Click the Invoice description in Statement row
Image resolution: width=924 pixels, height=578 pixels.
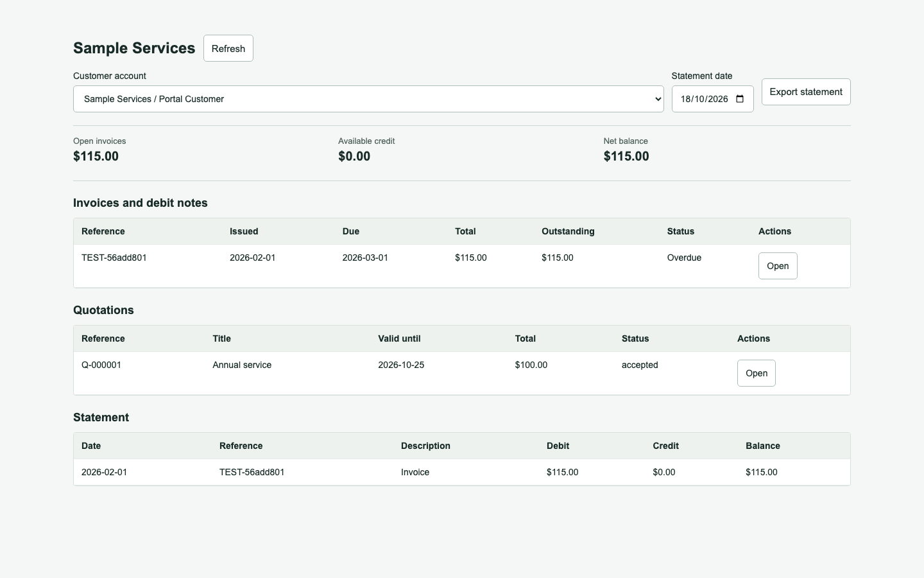(415, 472)
